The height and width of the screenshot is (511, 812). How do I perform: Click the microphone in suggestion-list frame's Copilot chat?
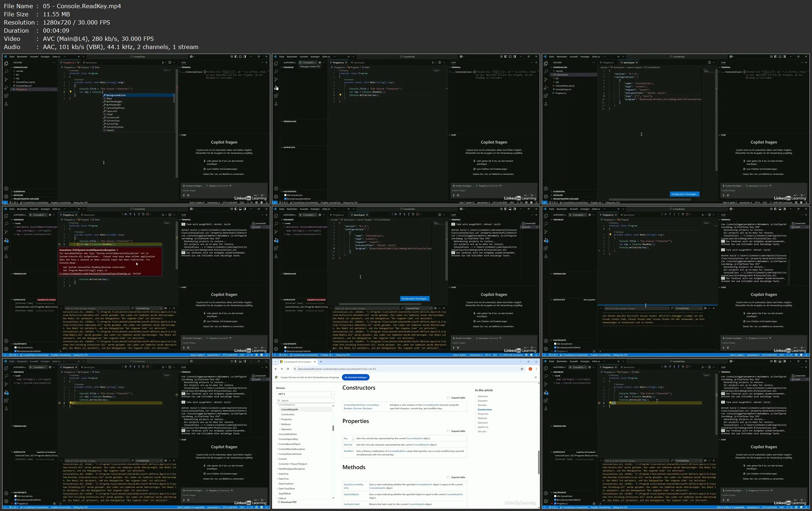(184, 195)
